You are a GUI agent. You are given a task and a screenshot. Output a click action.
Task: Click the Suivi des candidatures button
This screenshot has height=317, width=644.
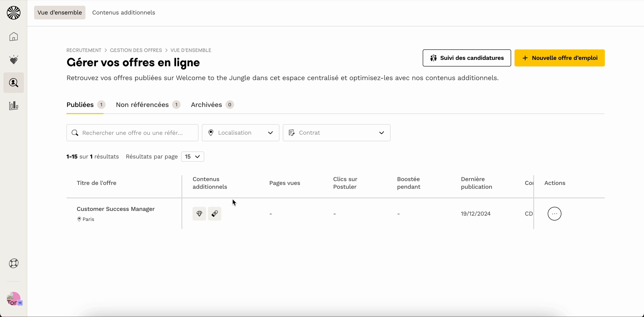(467, 58)
